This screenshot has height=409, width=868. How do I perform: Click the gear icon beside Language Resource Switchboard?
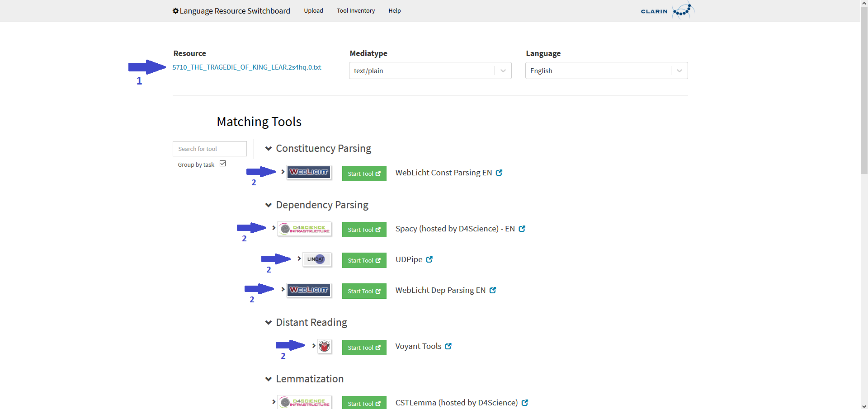tap(175, 10)
